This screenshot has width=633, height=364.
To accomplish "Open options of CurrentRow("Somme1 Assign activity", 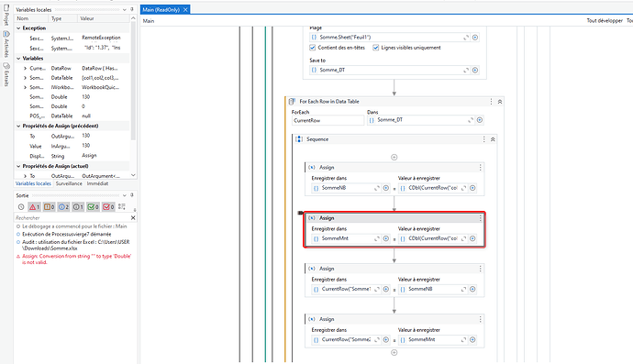I will [480, 269].
